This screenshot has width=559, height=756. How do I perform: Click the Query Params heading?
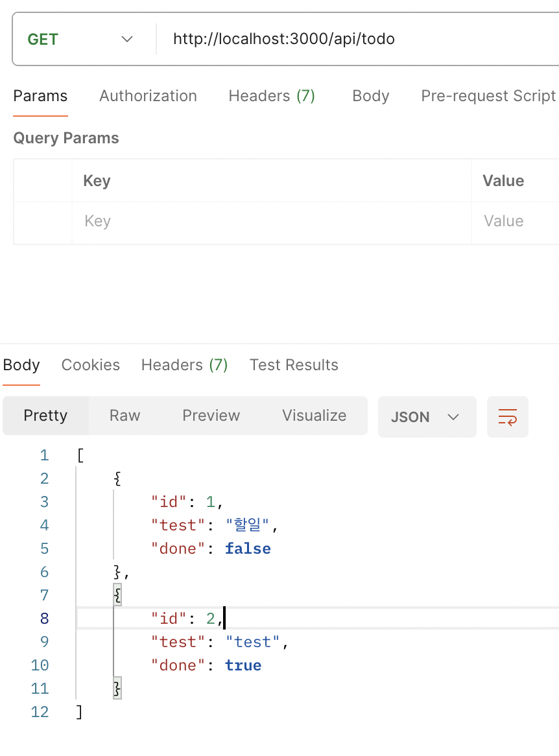click(66, 138)
